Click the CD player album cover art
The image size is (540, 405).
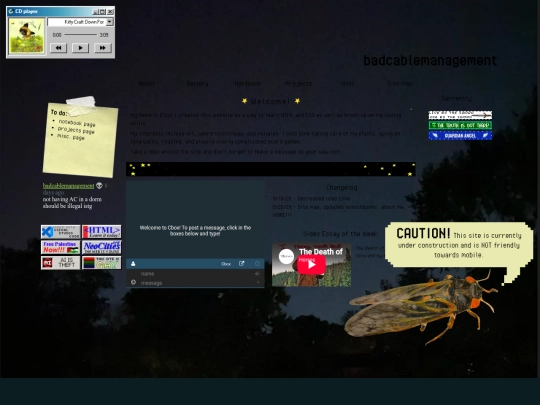[27, 36]
